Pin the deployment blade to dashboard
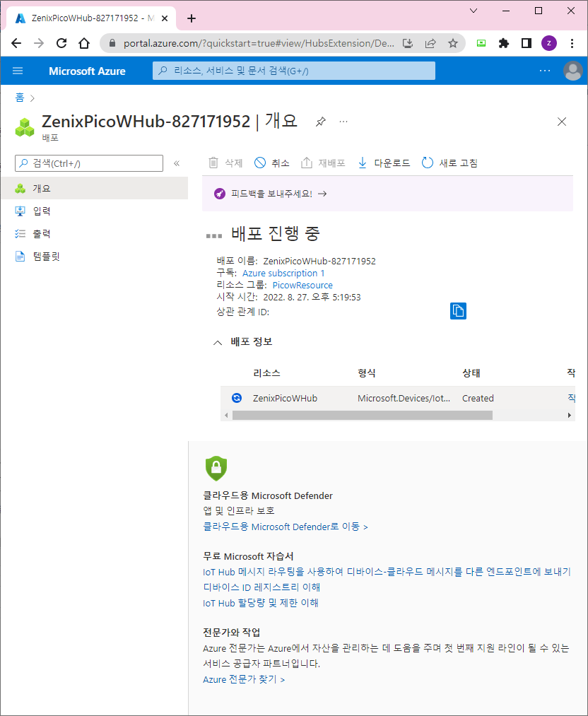This screenshot has height=716, width=588. point(320,122)
